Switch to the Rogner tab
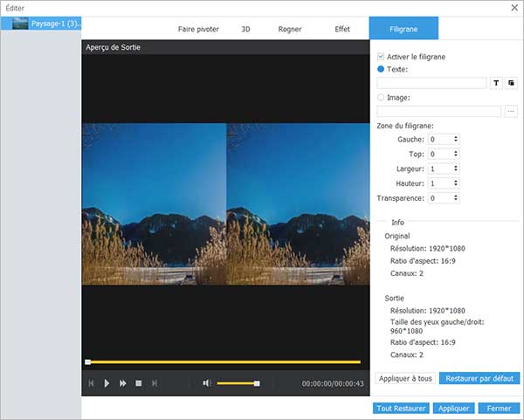Viewport: 524px width, 420px height. tap(288, 29)
